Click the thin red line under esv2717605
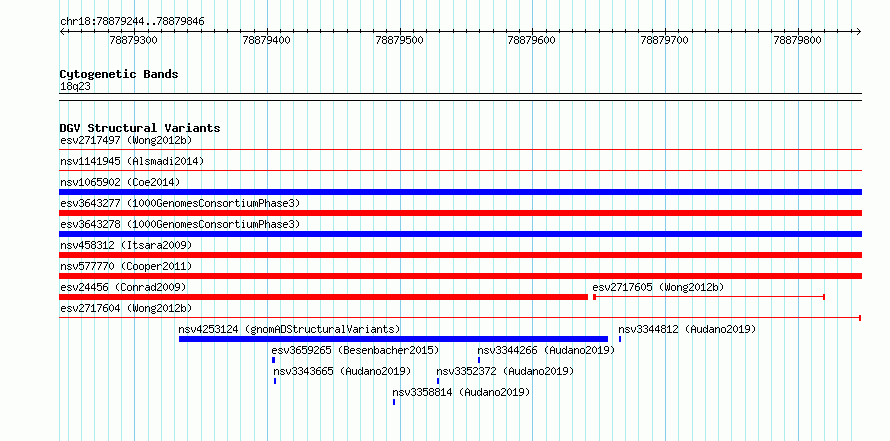The height and width of the screenshot is (441, 890). pos(708,297)
